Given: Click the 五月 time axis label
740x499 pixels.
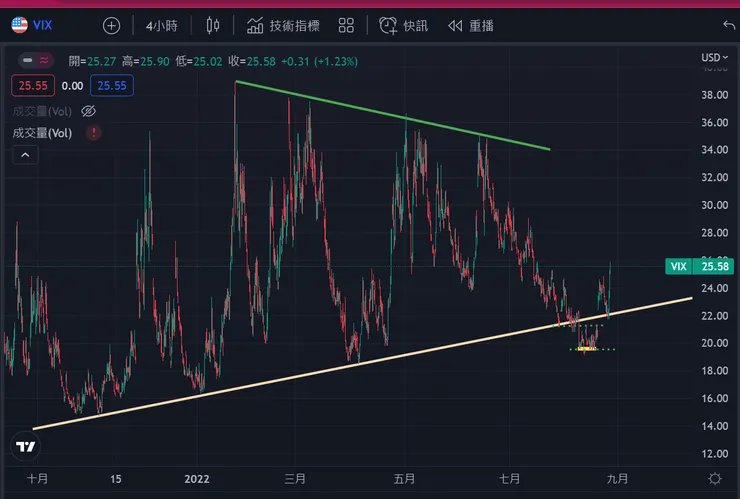Looking at the screenshot, I should click(x=404, y=479).
